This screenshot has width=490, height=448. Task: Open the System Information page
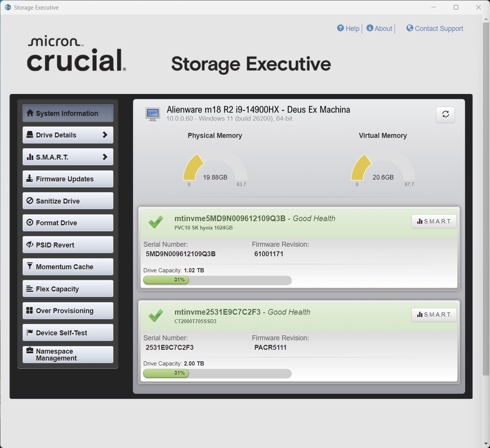click(x=68, y=113)
